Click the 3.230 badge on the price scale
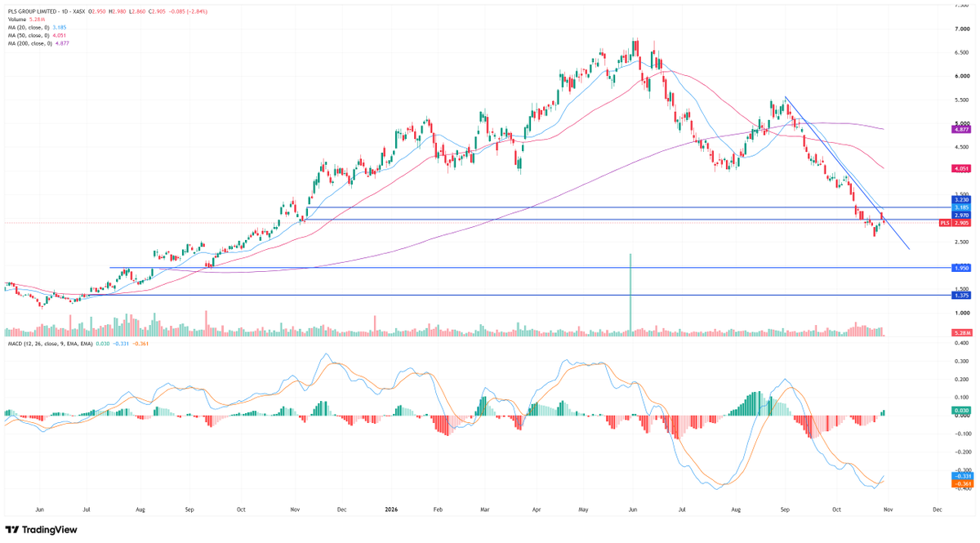The width and height of the screenshot is (980, 543). [x=960, y=198]
